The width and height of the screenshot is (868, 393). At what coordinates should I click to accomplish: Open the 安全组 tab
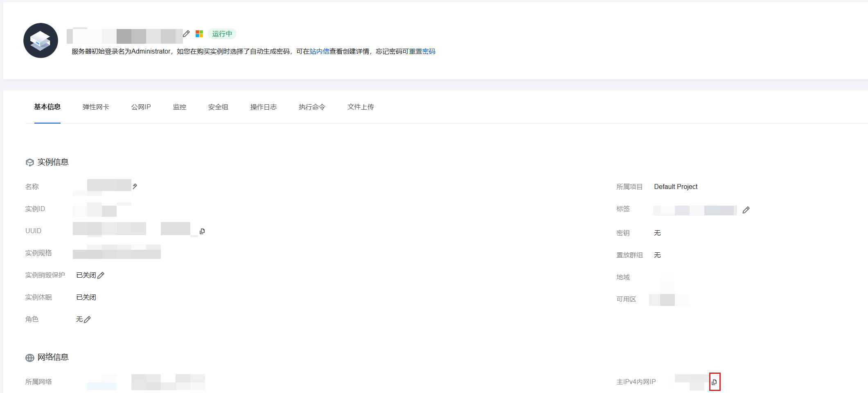click(218, 107)
